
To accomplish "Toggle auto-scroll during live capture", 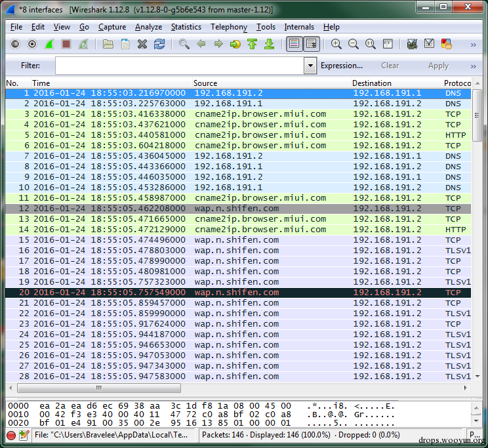I will (311, 44).
